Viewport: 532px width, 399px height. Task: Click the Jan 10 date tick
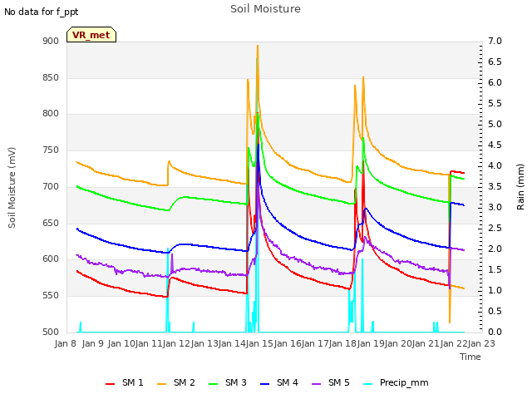121,343
